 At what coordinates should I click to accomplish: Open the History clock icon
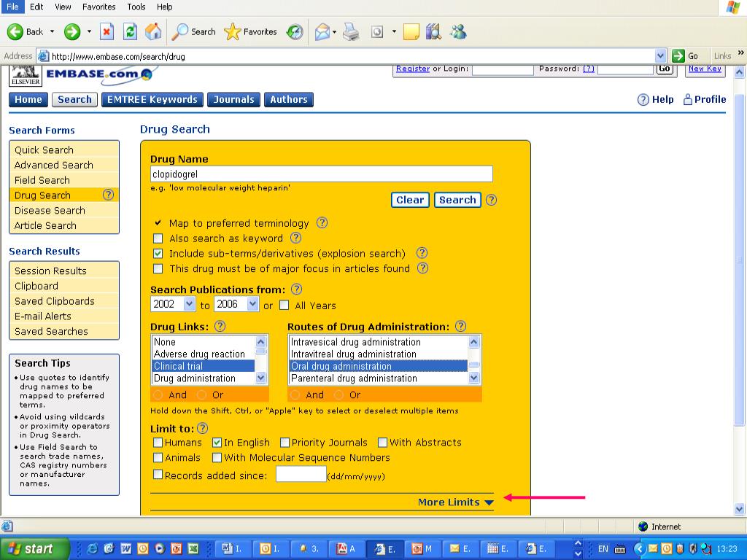(295, 32)
